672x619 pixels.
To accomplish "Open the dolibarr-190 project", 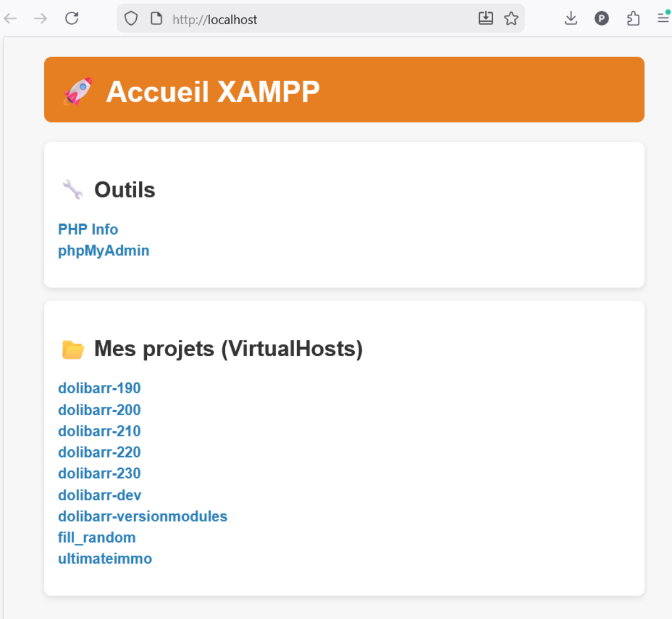I will pos(99,388).
